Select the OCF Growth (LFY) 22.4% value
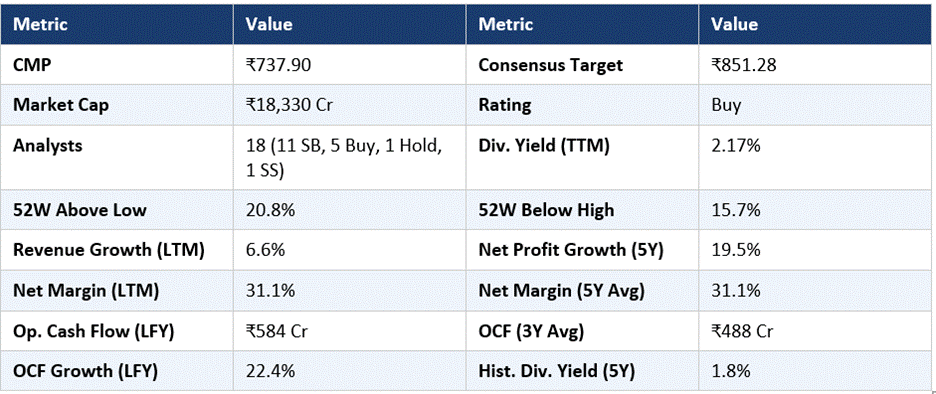The width and height of the screenshot is (936, 394). point(270,371)
